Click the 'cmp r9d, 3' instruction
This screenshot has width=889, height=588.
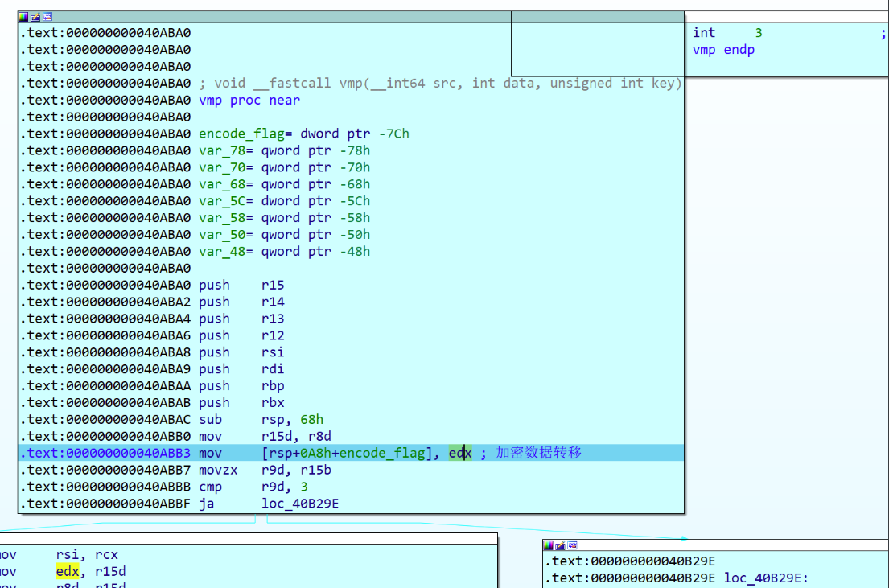pyautogui.click(x=253, y=487)
